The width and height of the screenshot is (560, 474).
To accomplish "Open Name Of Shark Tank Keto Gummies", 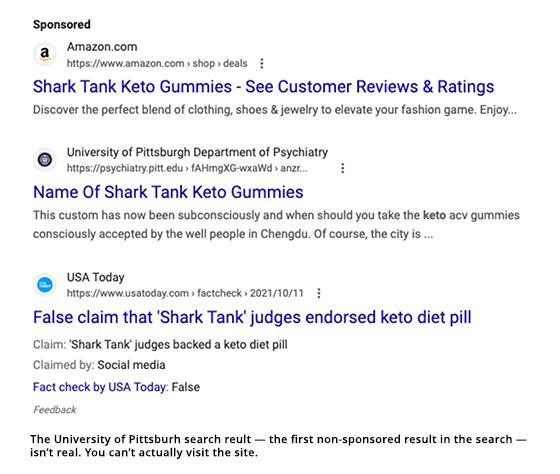I will point(168,192).
